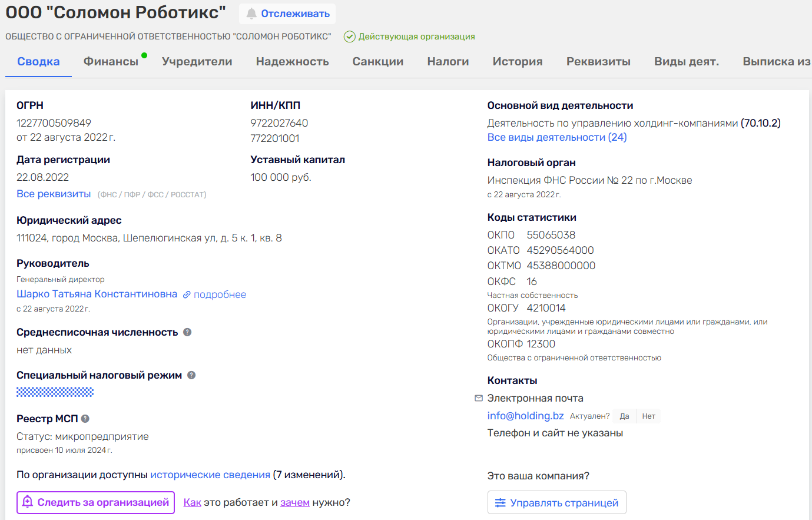Click the help icon next to Реестр МСП
The width and height of the screenshot is (812, 520).
(85, 419)
